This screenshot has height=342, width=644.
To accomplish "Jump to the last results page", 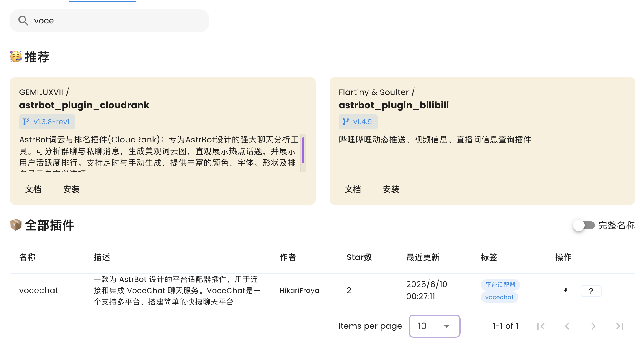I will click(x=620, y=326).
